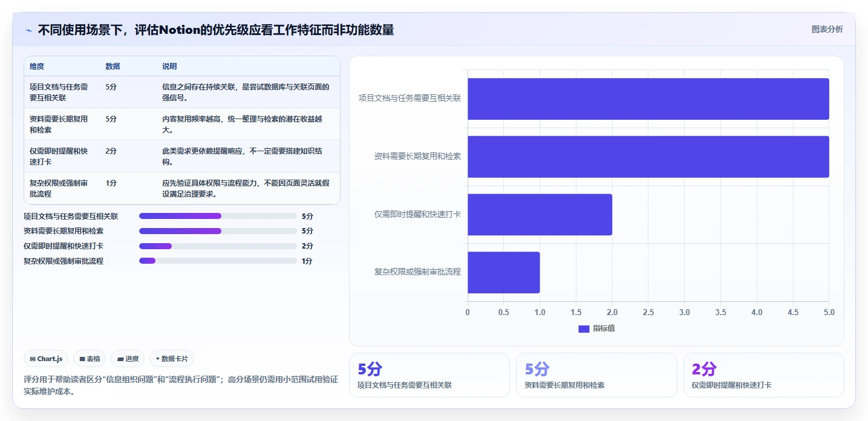Click progress list label 仅需即时提醒和快速打卡
868x421 pixels.
point(64,246)
